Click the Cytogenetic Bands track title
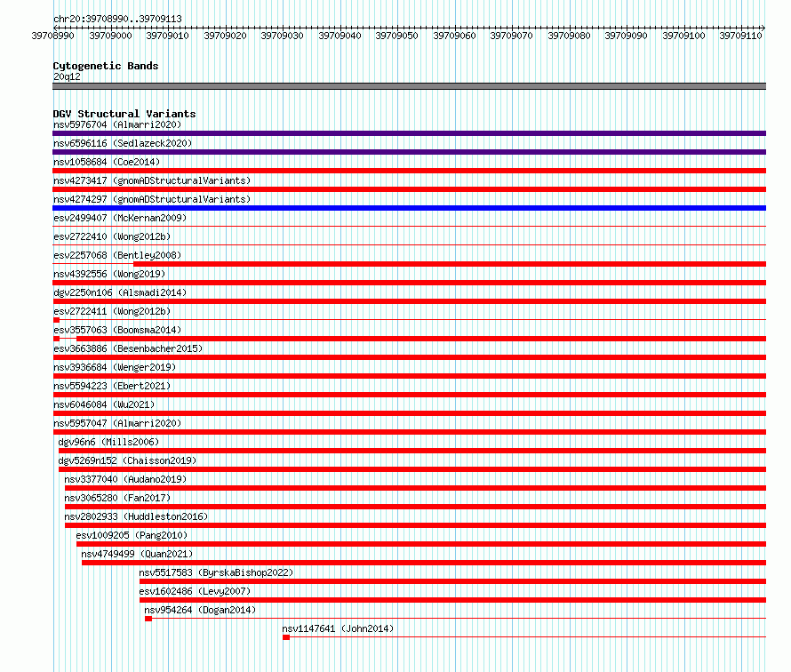This screenshot has height=672, width=791. click(106, 66)
